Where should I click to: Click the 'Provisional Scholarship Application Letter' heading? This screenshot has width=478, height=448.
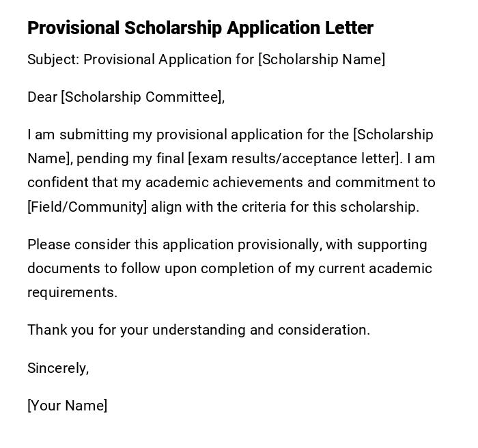coord(200,28)
